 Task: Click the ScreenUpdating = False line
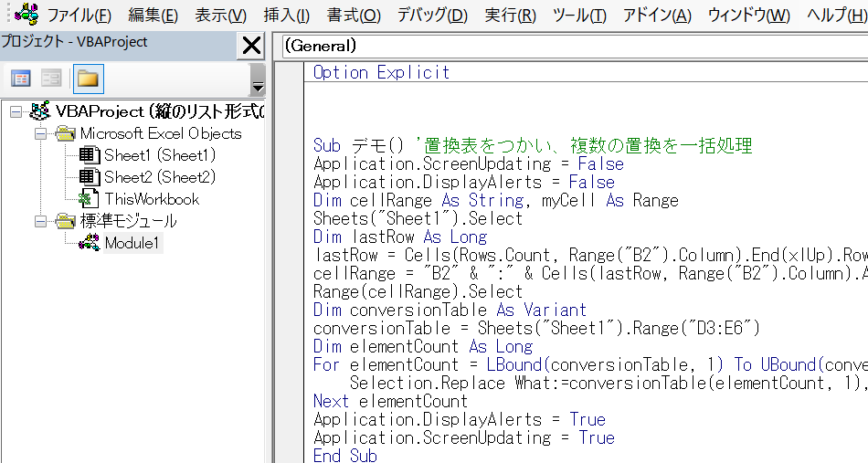tap(469, 163)
